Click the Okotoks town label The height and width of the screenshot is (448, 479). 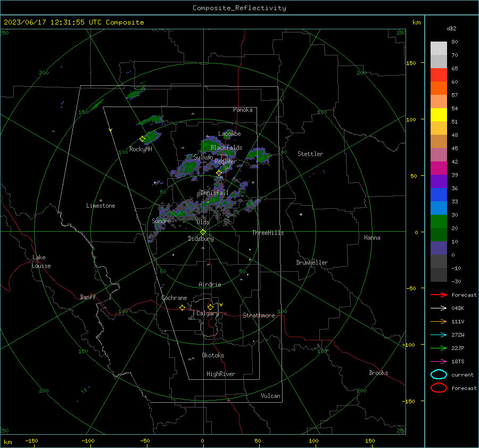[213, 355]
